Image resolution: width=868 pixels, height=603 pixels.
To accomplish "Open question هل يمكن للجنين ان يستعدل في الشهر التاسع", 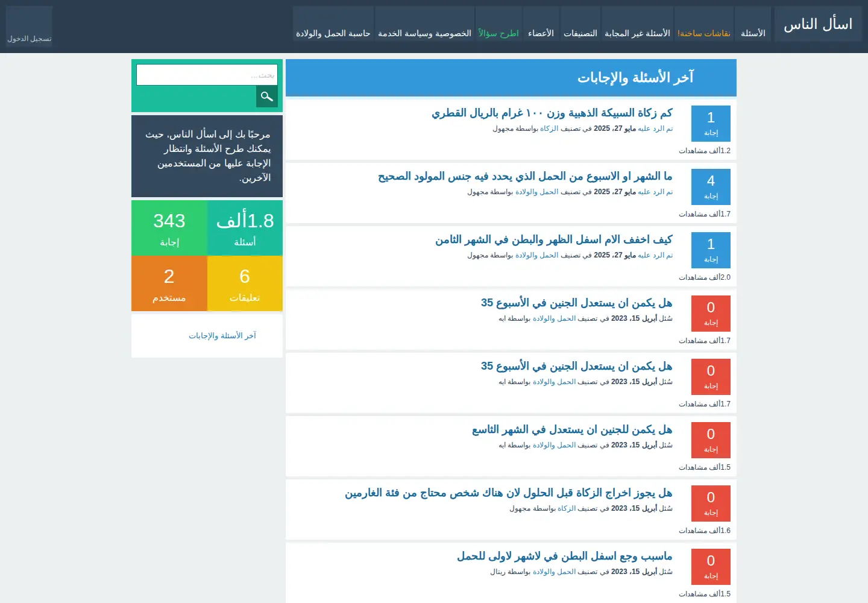I will click(x=572, y=430).
